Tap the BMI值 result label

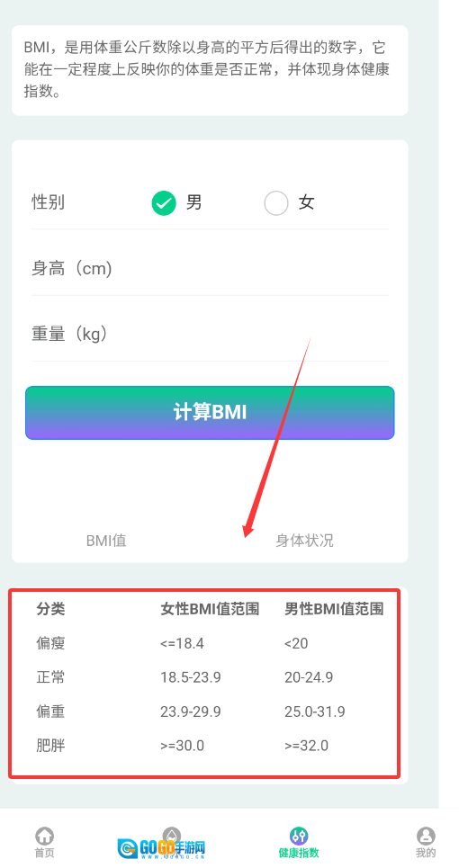[x=106, y=541]
